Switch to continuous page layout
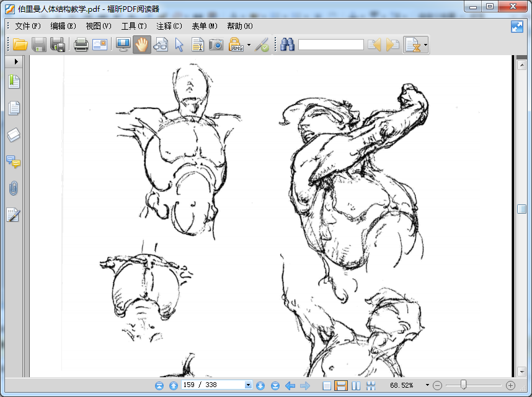 [341, 385]
